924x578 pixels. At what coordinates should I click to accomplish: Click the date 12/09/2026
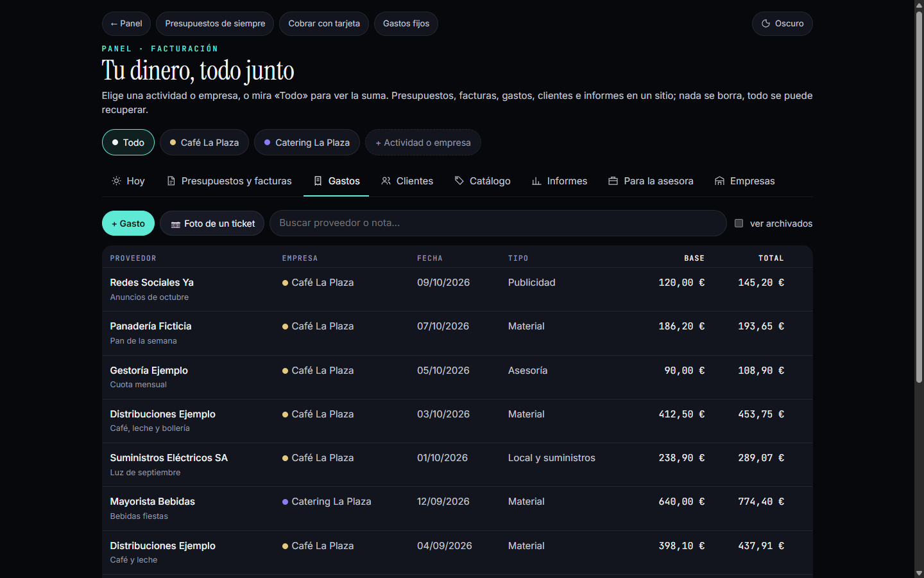coord(443,502)
